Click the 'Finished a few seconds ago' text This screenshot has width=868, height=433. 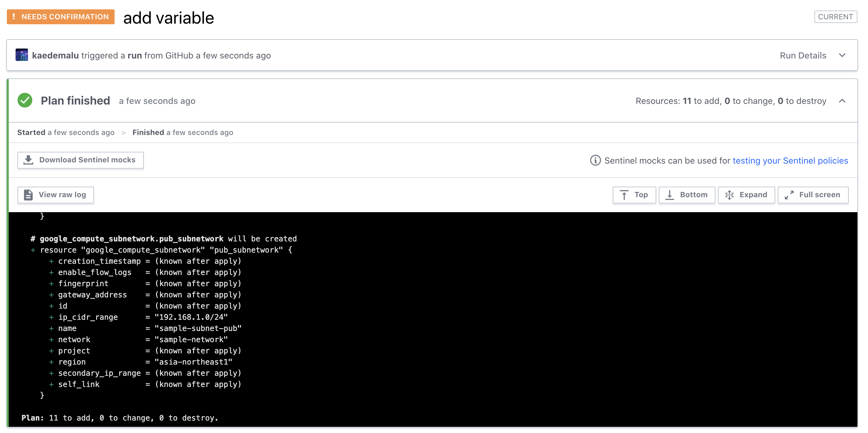(x=183, y=132)
